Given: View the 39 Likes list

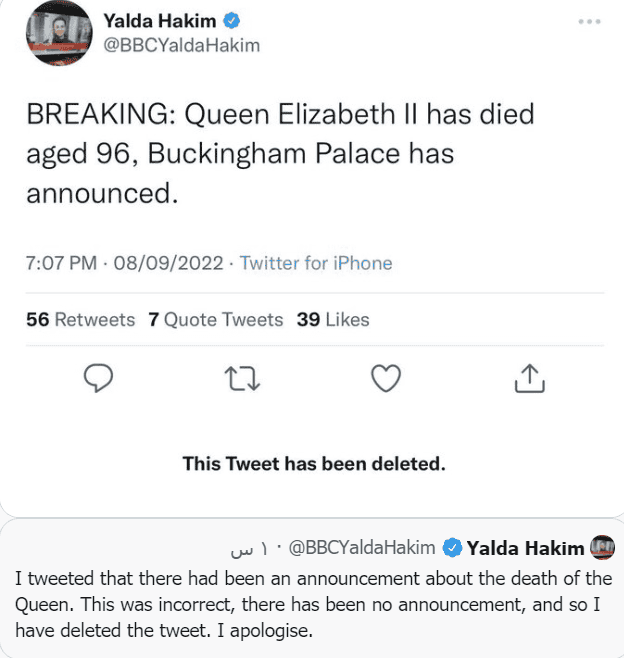Looking at the screenshot, I should [333, 320].
